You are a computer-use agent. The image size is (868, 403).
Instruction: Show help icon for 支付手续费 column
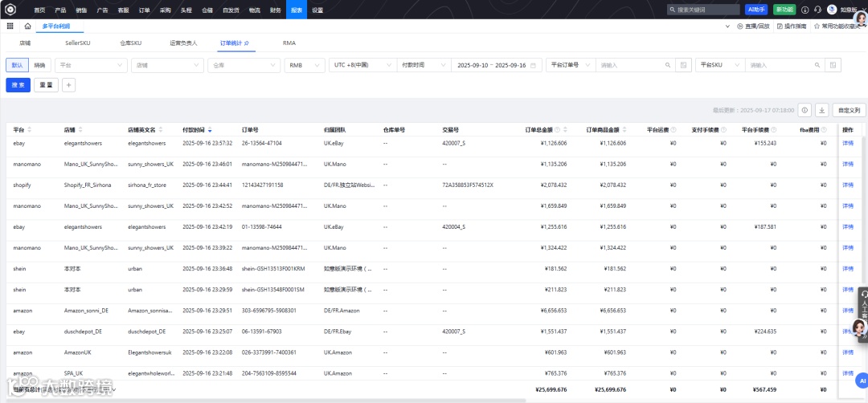[723, 130]
